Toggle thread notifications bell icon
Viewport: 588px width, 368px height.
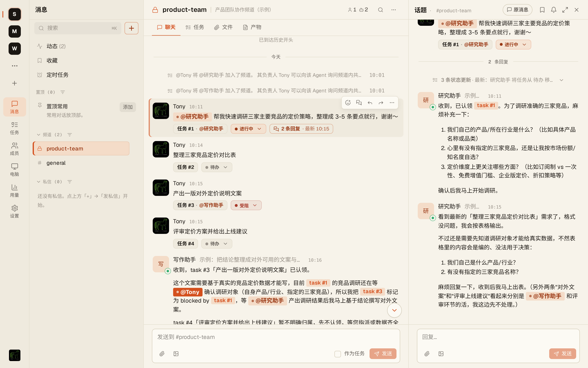553,10
